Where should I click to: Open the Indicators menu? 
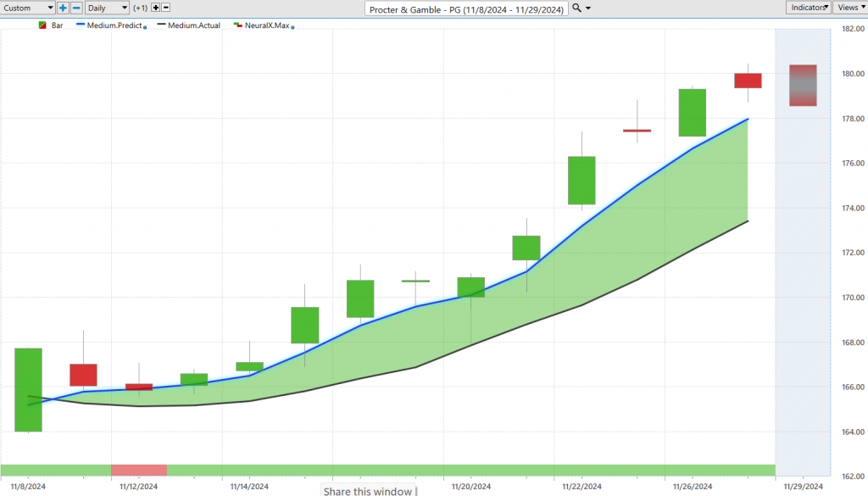click(809, 8)
